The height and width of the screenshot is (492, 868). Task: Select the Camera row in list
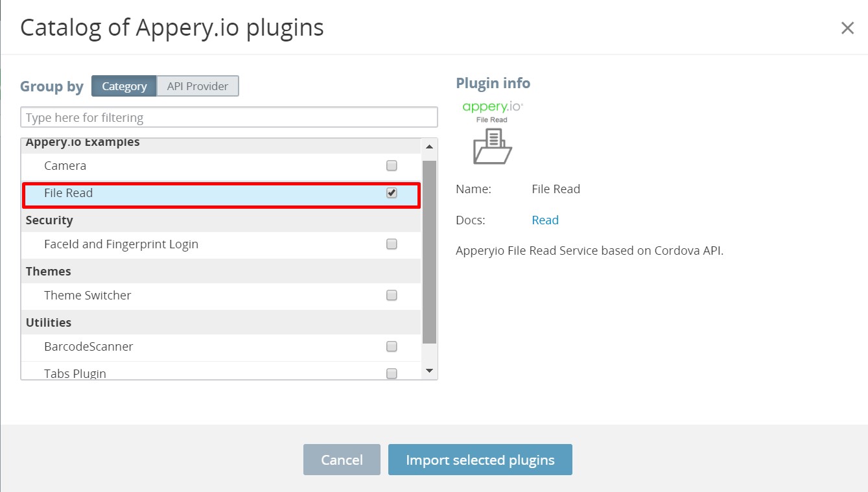pyautogui.click(x=221, y=166)
